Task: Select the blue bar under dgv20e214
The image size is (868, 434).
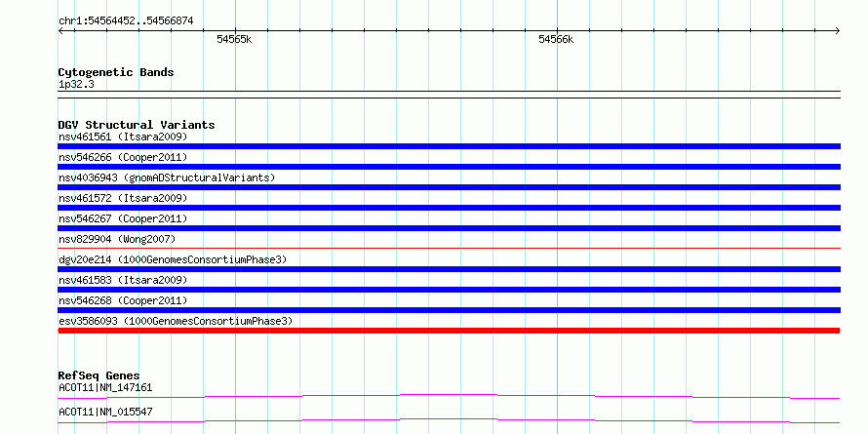Action: pyautogui.click(x=449, y=269)
